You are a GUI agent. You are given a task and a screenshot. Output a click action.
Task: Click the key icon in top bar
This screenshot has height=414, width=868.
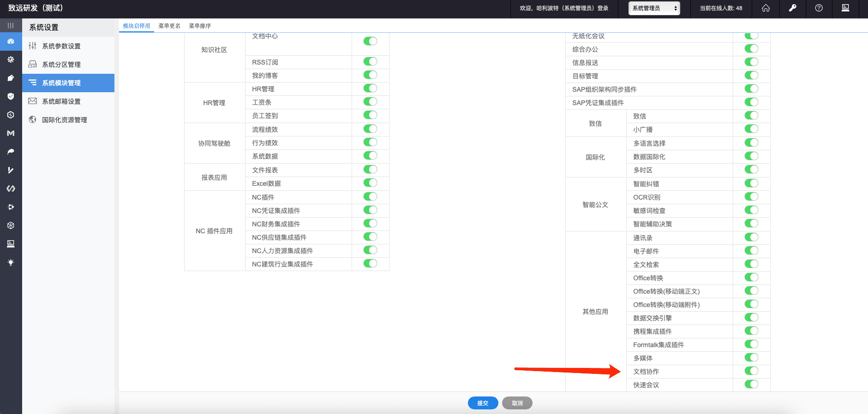point(792,8)
